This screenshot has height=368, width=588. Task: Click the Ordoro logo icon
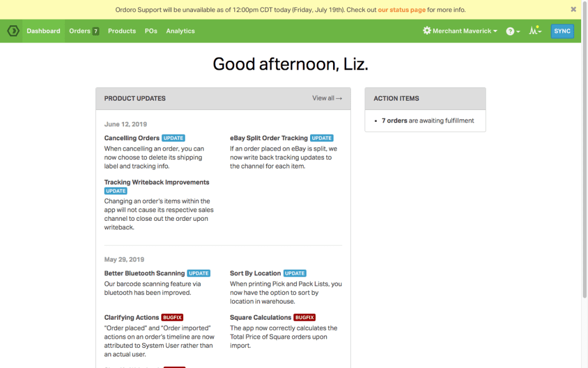tap(13, 31)
